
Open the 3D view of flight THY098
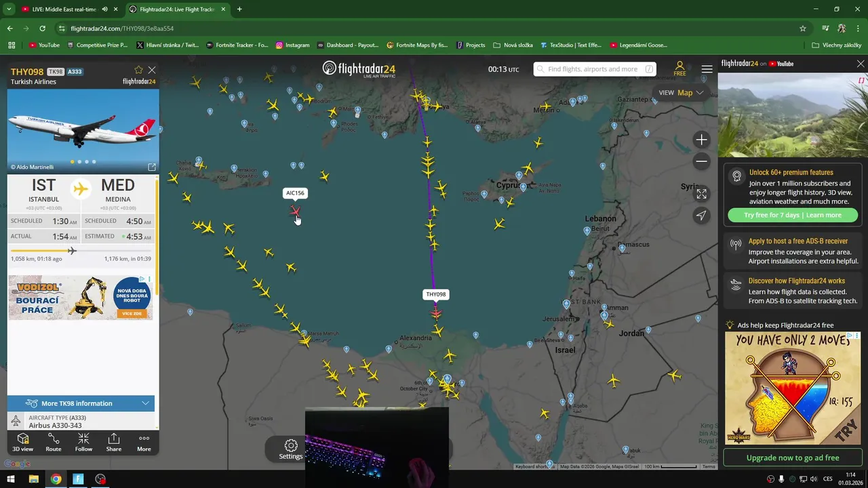point(22,442)
